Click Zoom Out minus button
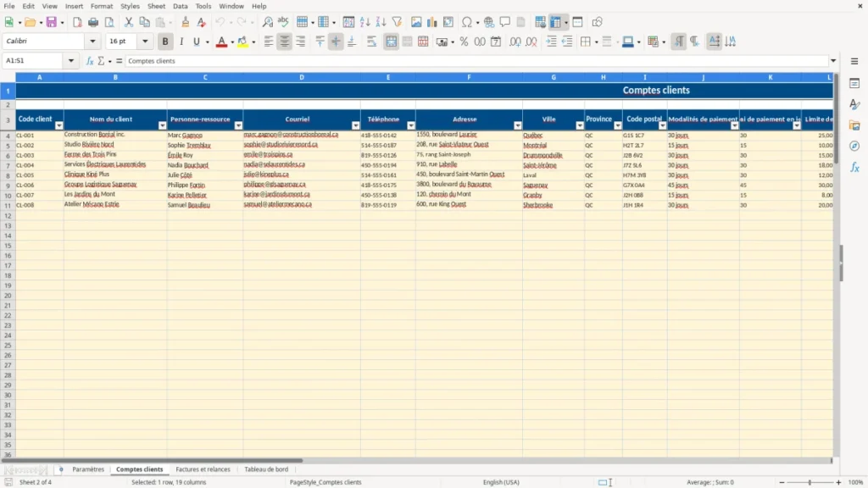Viewport: 868px width, 488px height. tap(782, 482)
